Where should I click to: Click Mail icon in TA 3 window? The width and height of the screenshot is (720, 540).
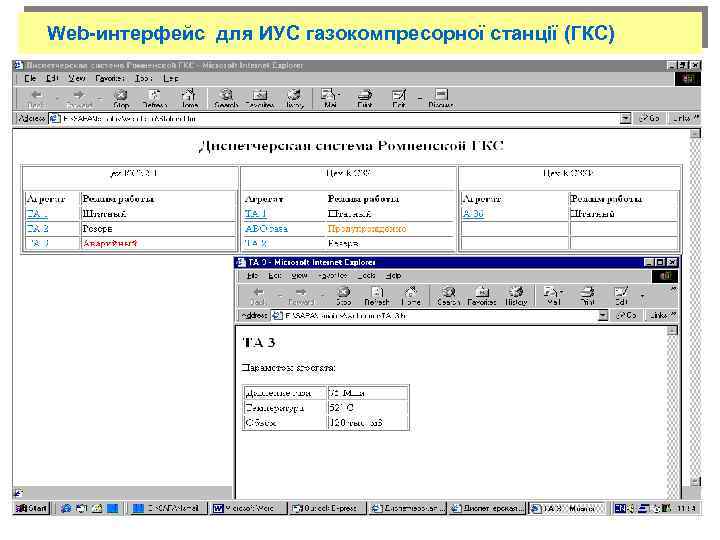[553, 296]
